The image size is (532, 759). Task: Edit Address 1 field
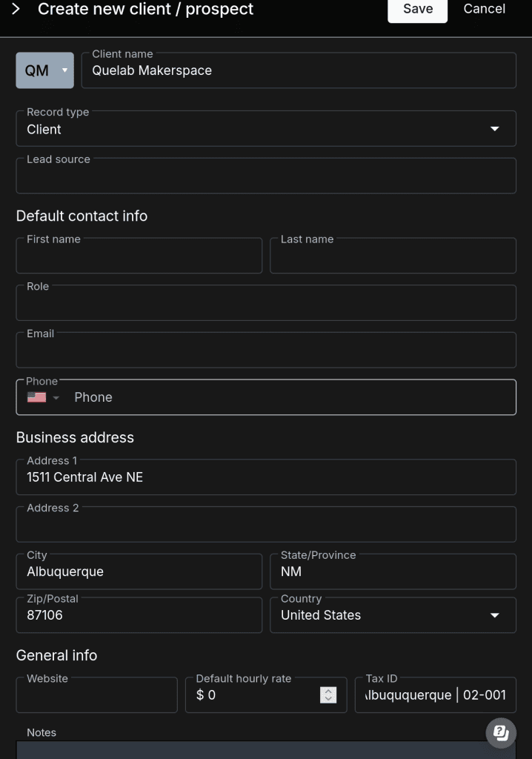tap(266, 477)
